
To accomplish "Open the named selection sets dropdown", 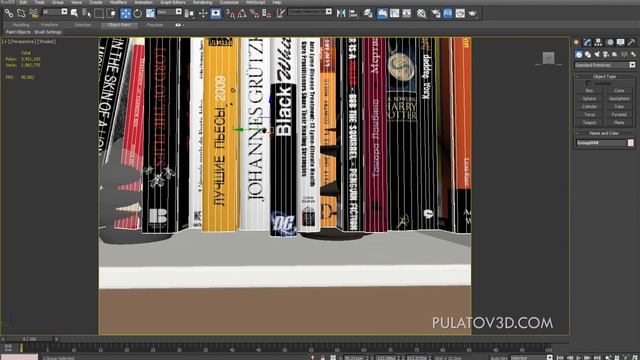I will click(x=310, y=12).
